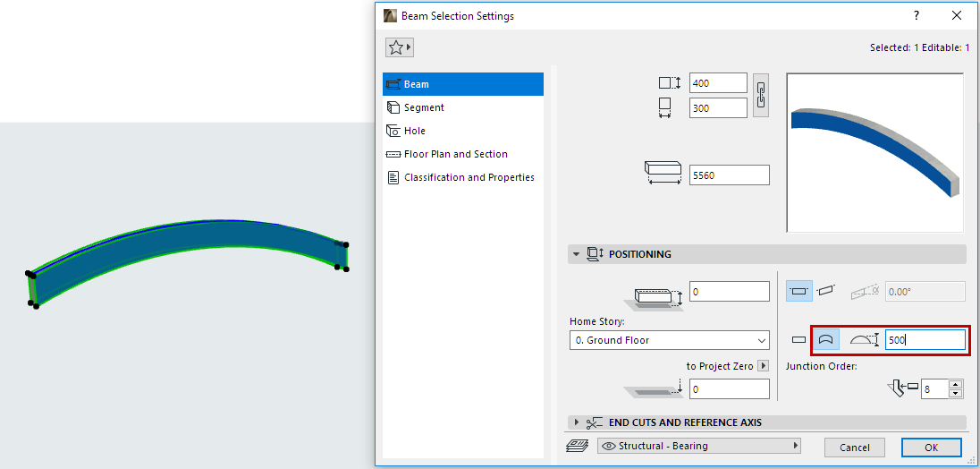This screenshot has height=469, width=980.
Task: Open the Segment settings page
Action: (x=462, y=107)
